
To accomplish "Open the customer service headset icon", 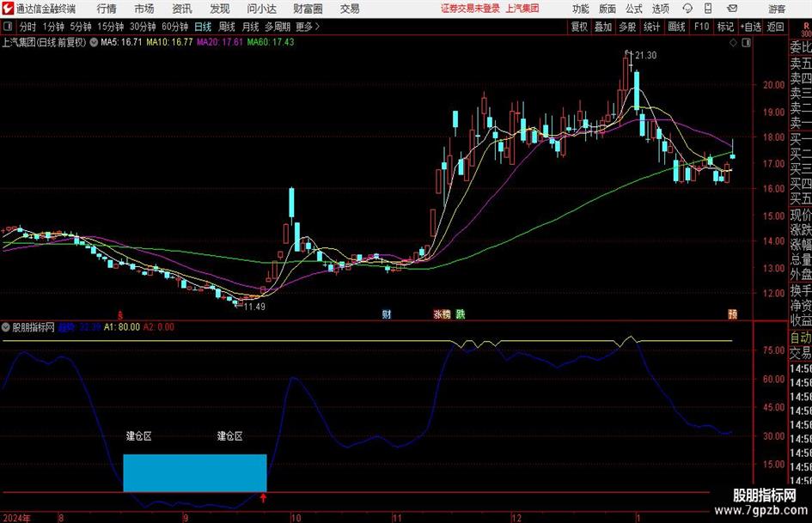I will 687,9.
